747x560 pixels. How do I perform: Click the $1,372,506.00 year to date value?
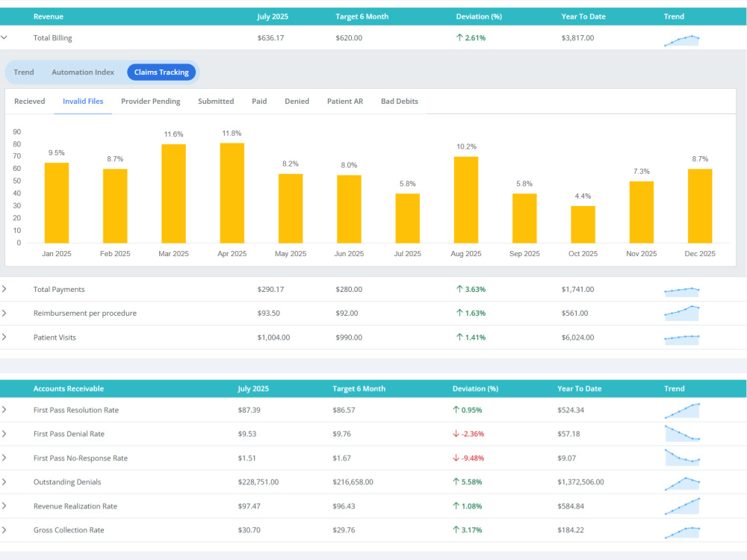[x=580, y=482]
